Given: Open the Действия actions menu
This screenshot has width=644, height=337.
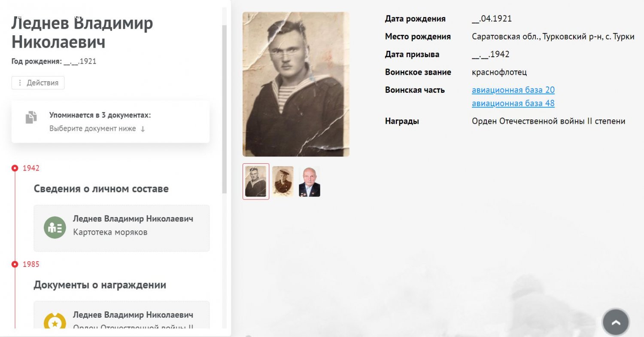Looking at the screenshot, I should tap(38, 83).
